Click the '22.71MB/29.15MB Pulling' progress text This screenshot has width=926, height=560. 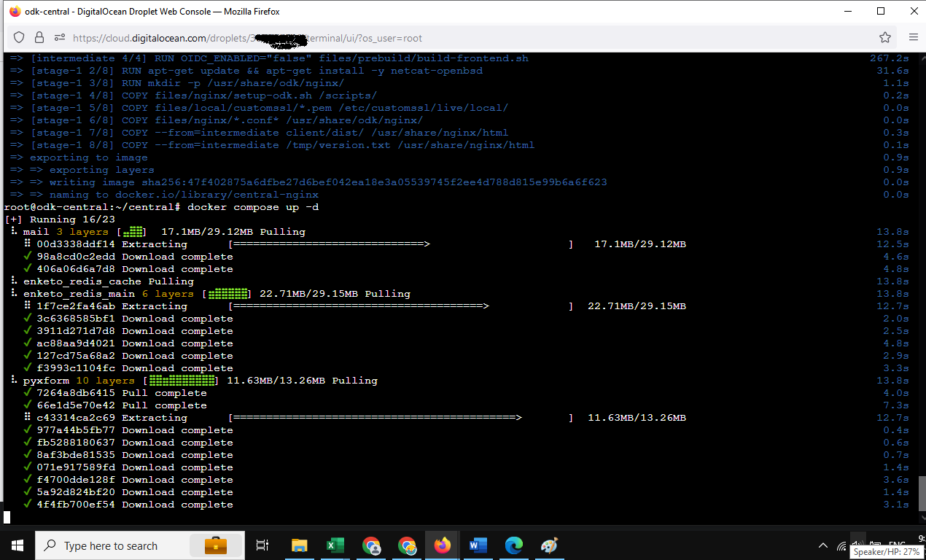[335, 294]
